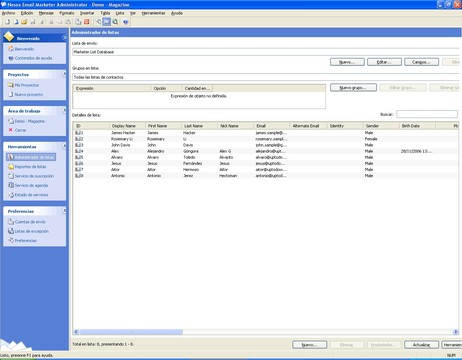Select Administrador de listas tool
This screenshot has height=360, width=462.
[31, 157]
